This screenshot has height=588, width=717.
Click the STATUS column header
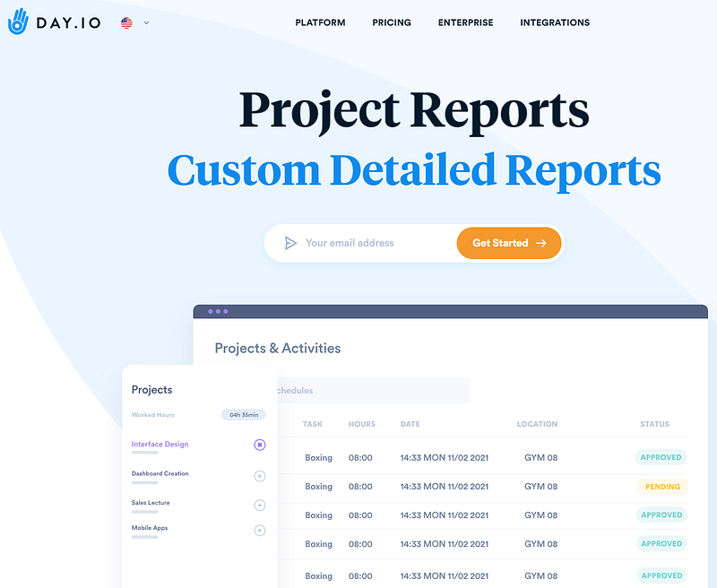point(654,424)
